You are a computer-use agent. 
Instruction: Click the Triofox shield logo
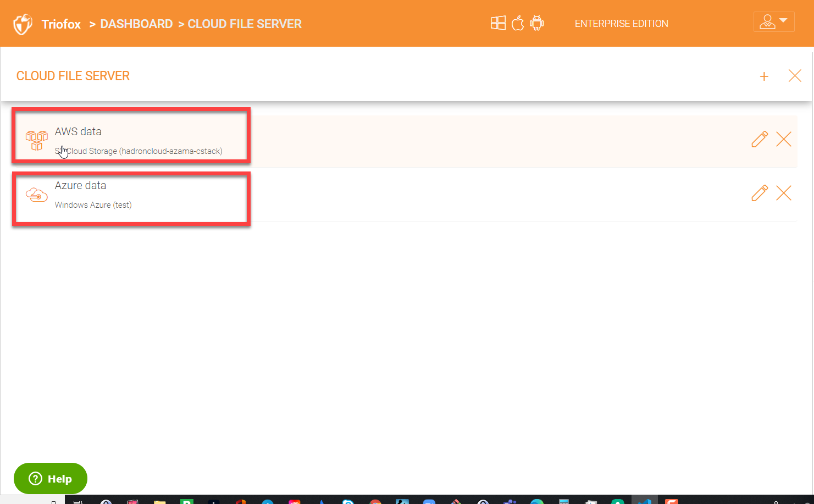[x=23, y=24]
